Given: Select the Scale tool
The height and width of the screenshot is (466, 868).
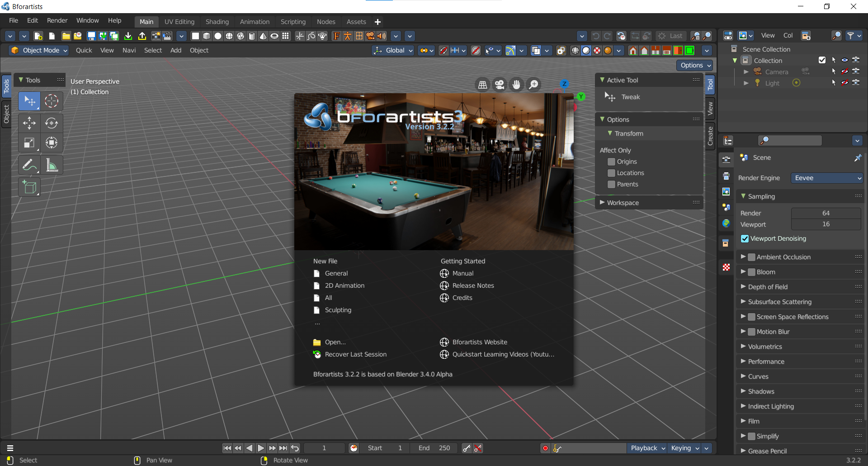Looking at the screenshot, I should pyautogui.click(x=29, y=143).
